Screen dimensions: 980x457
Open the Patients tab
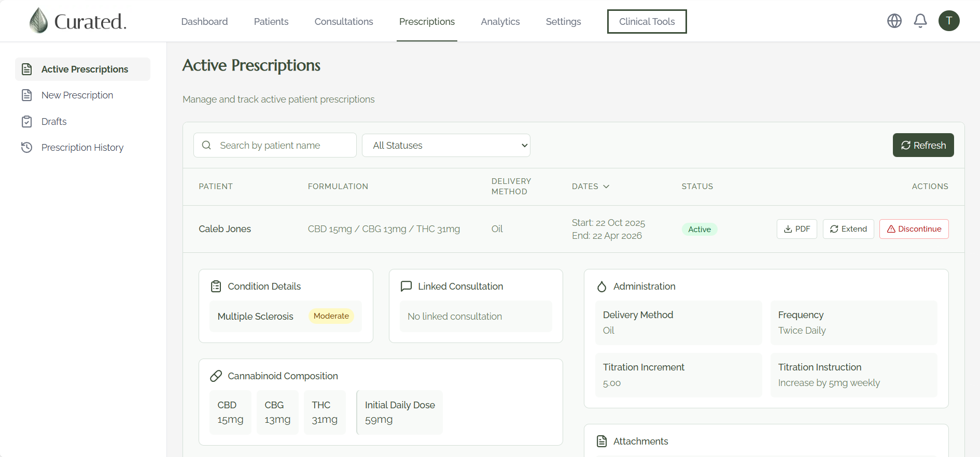coord(271,21)
